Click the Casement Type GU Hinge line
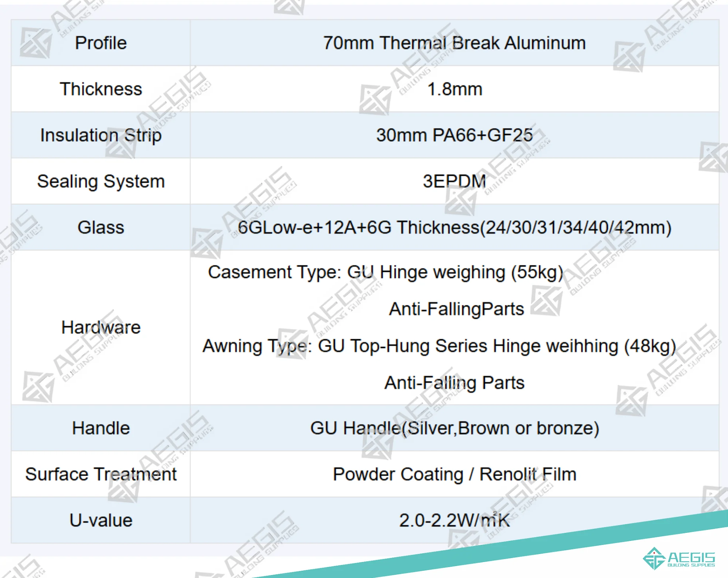The height and width of the screenshot is (578, 728). click(x=385, y=272)
